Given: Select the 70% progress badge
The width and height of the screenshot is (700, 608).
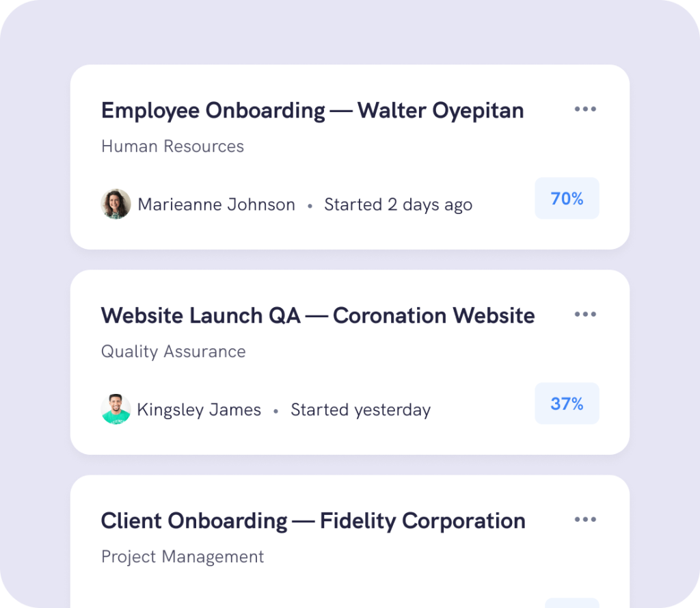Looking at the screenshot, I should tap(567, 198).
